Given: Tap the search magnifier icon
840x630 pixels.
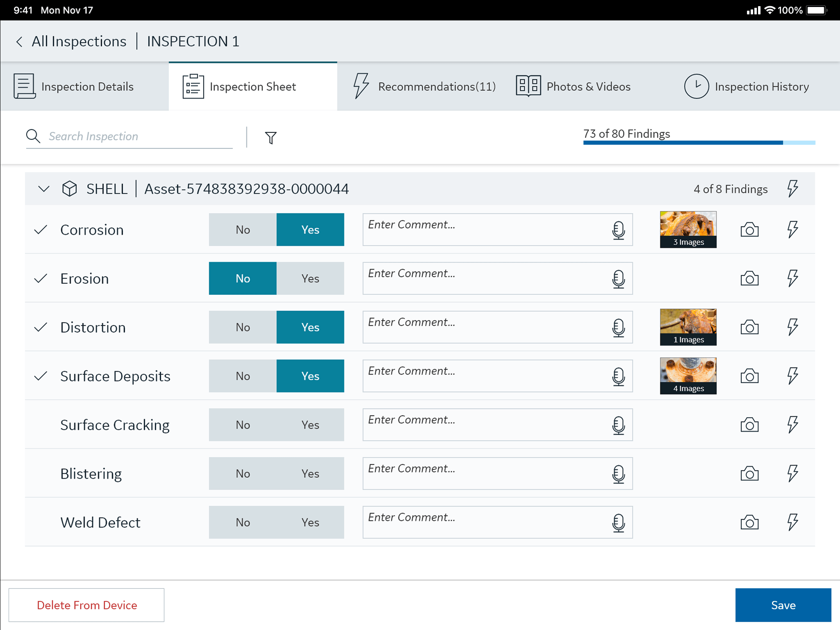Looking at the screenshot, I should (x=33, y=136).
